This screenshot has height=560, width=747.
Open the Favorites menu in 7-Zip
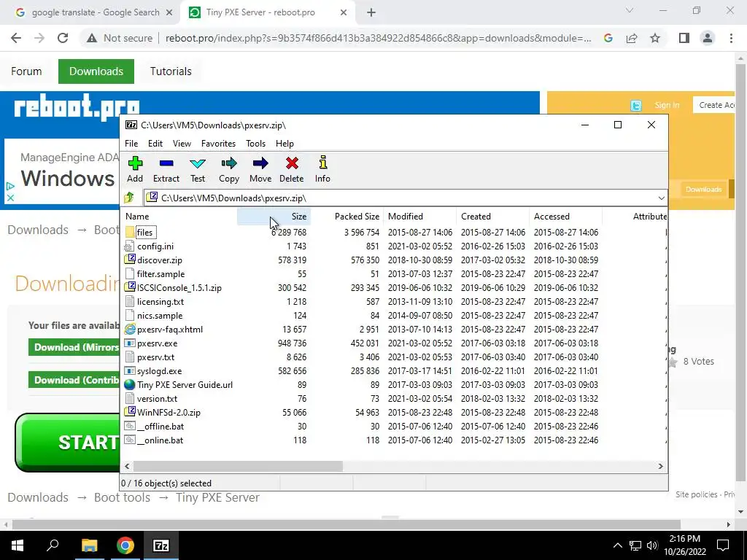[218, 144]
